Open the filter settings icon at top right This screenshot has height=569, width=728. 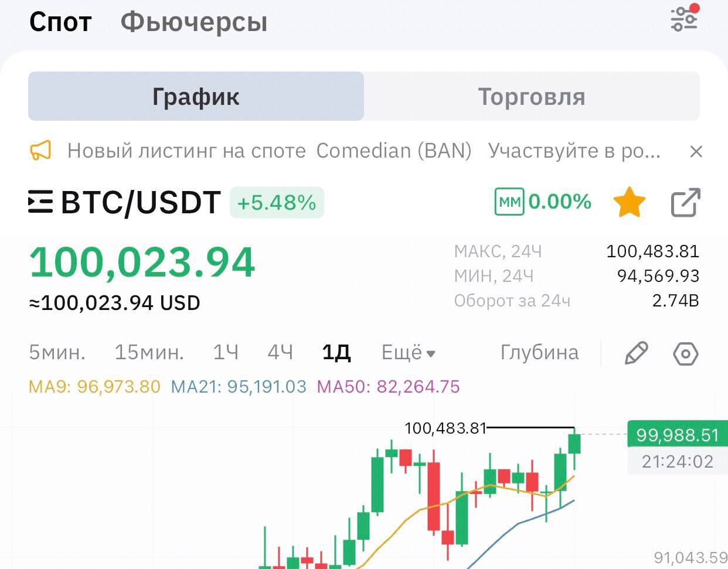tap(684, 19)
